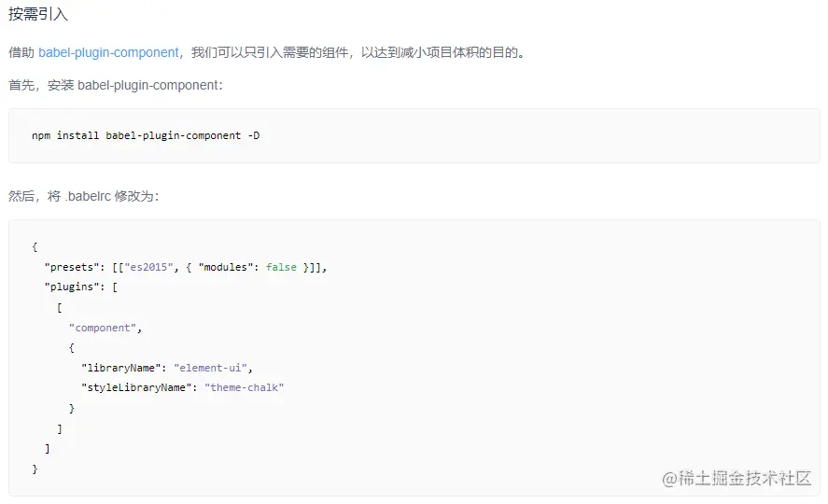This screenshot has width=828, height=504.
Task: Click the "element-ui" value
Action: tap(213, 368)
